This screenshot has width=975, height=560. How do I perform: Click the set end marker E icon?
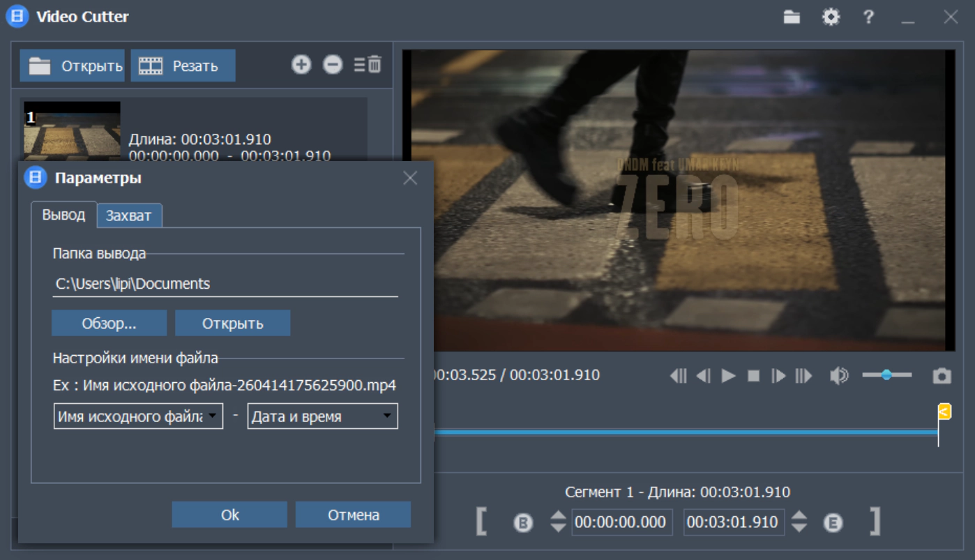(833, 522)
